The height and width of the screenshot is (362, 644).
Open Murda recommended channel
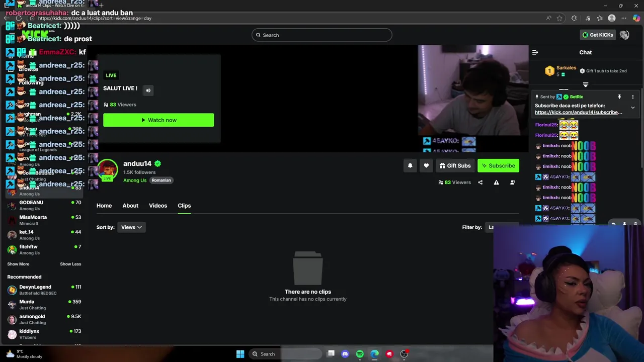[x=44, y=305]
